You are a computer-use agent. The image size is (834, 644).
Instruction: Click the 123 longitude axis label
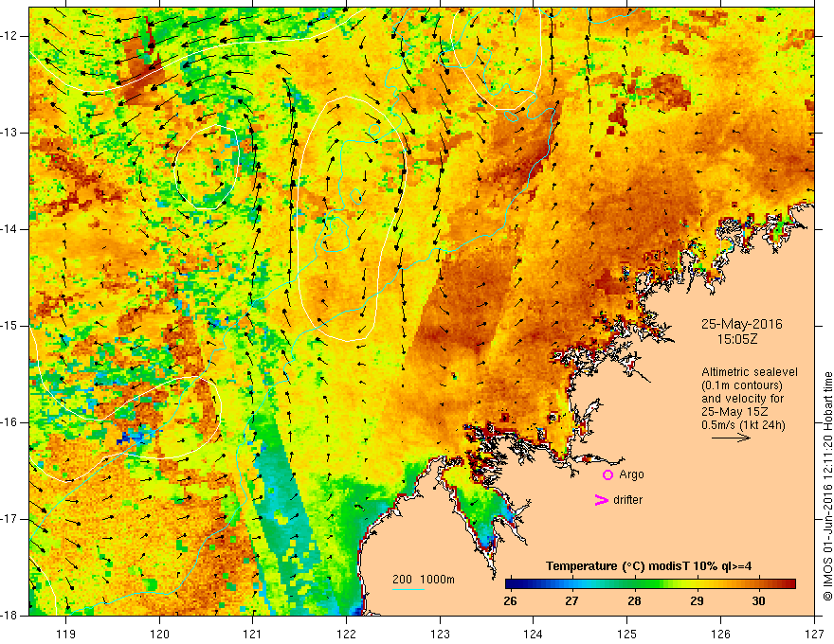point(440,634)
